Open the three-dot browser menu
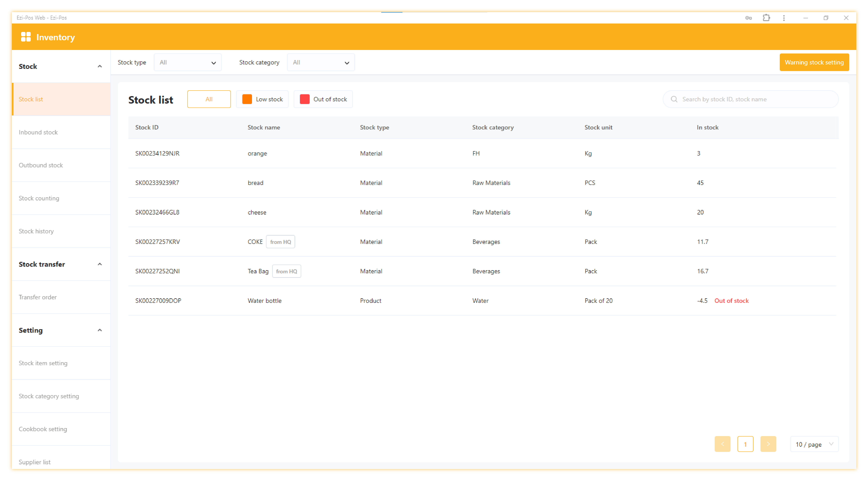 pos(784,18)
